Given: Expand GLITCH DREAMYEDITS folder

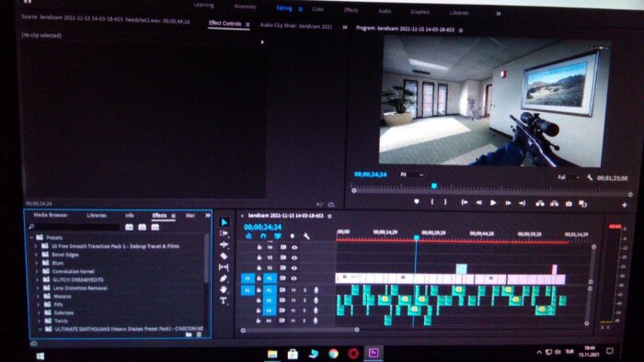Looking at the screenshot, I should point(38,279).
